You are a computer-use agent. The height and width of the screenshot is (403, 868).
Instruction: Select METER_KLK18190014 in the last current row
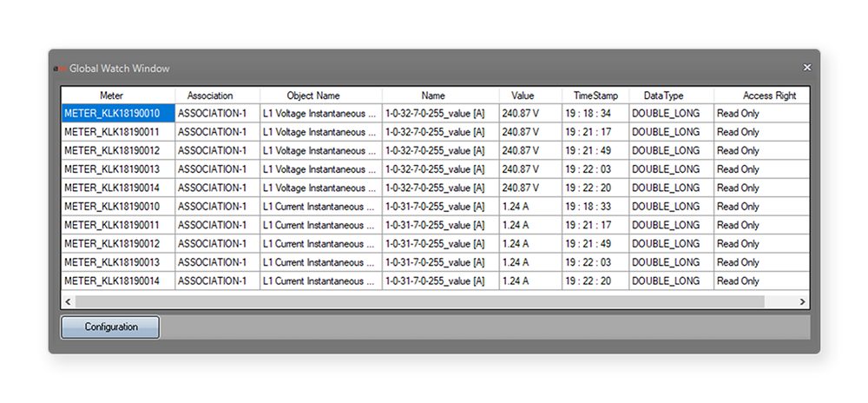117,281
